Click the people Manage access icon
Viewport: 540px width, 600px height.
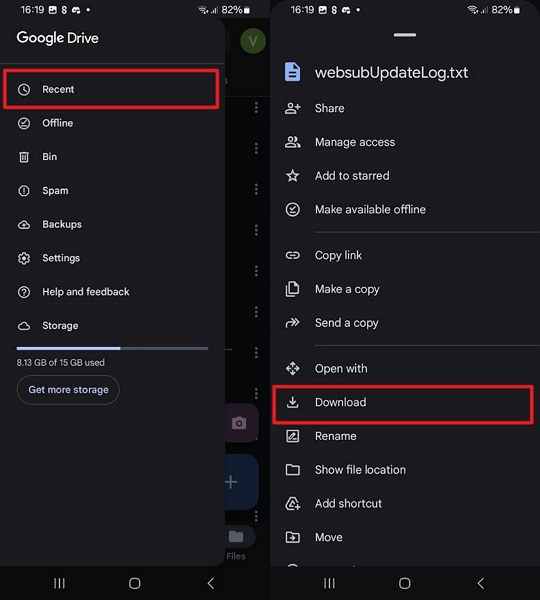click(x=293, y=142)
